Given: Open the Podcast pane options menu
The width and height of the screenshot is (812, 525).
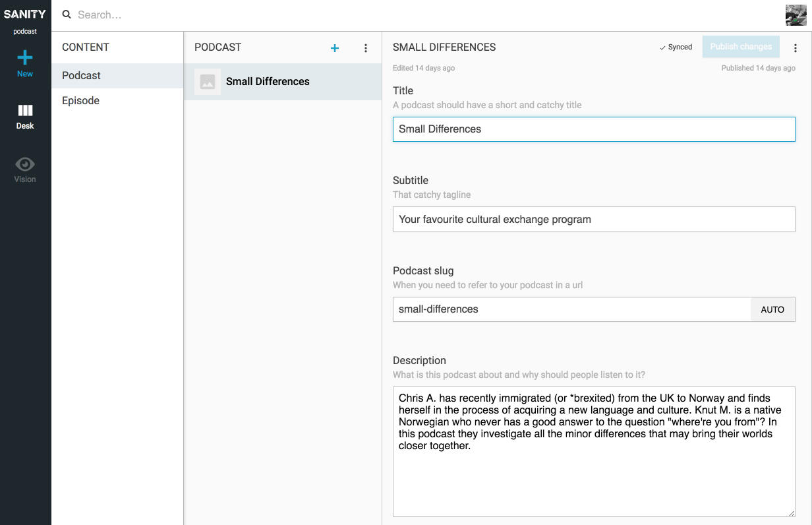Looking at the screenshot, I should pos(366,48).
